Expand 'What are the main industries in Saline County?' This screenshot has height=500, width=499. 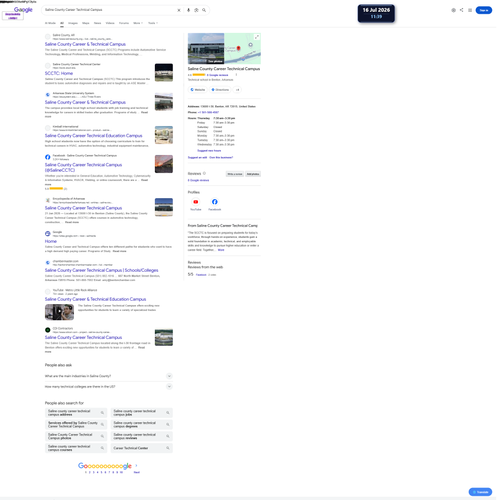tap(109, 376)
